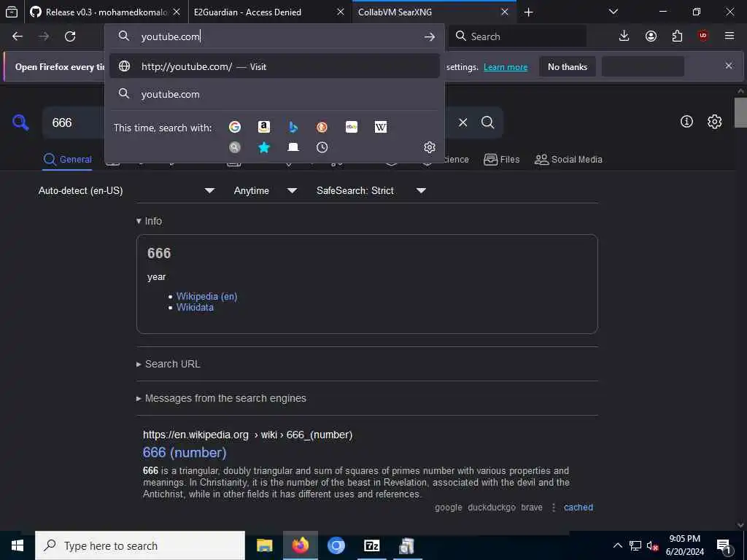Image resolution: width=747 pixels, height=560 pixels.
Task: Close the E2Guardian tab
Action: click(340, 12)
